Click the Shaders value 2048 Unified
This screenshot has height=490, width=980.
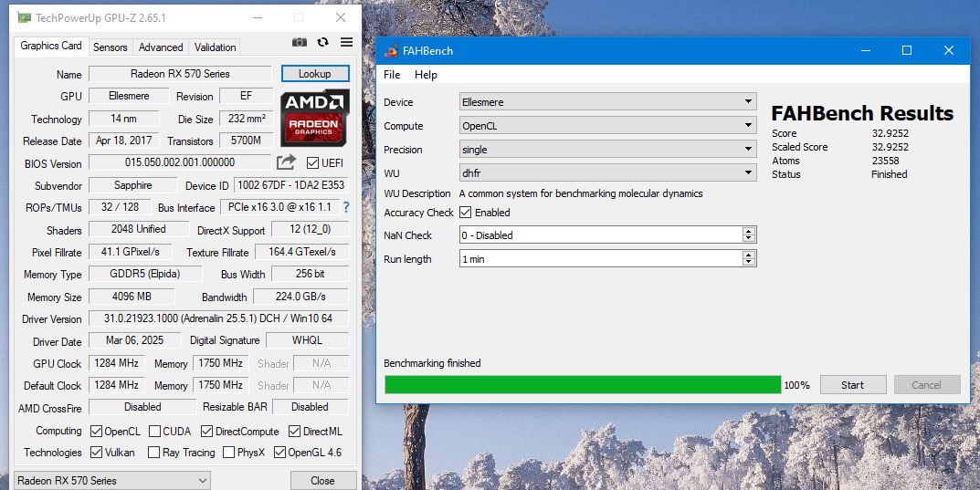click(x=139, y=229)
